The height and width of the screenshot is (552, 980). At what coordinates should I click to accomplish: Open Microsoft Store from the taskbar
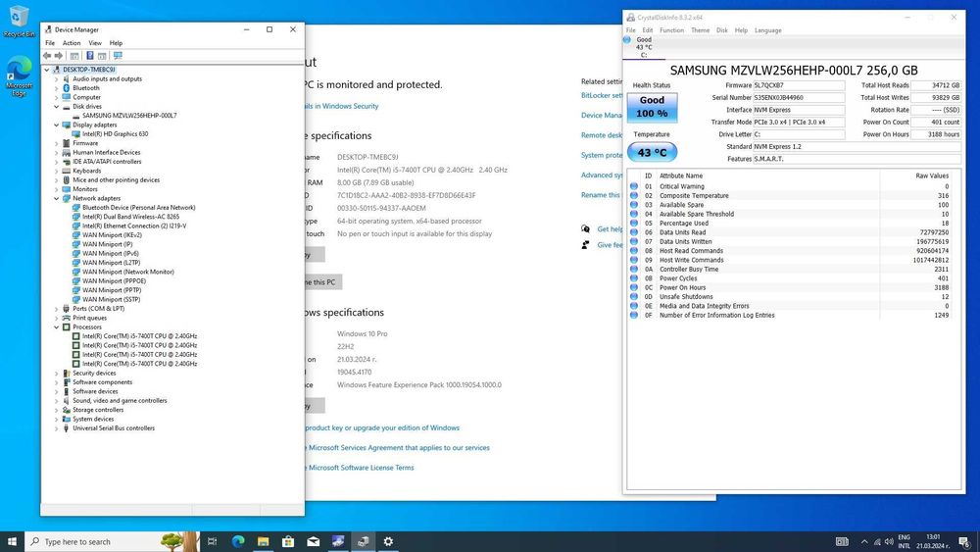288,541
